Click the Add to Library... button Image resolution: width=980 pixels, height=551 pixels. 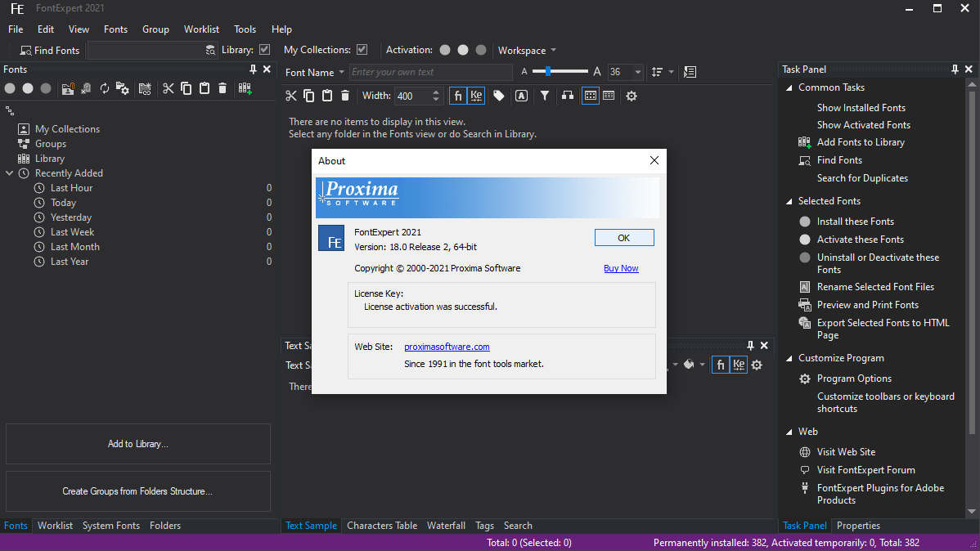138,444
